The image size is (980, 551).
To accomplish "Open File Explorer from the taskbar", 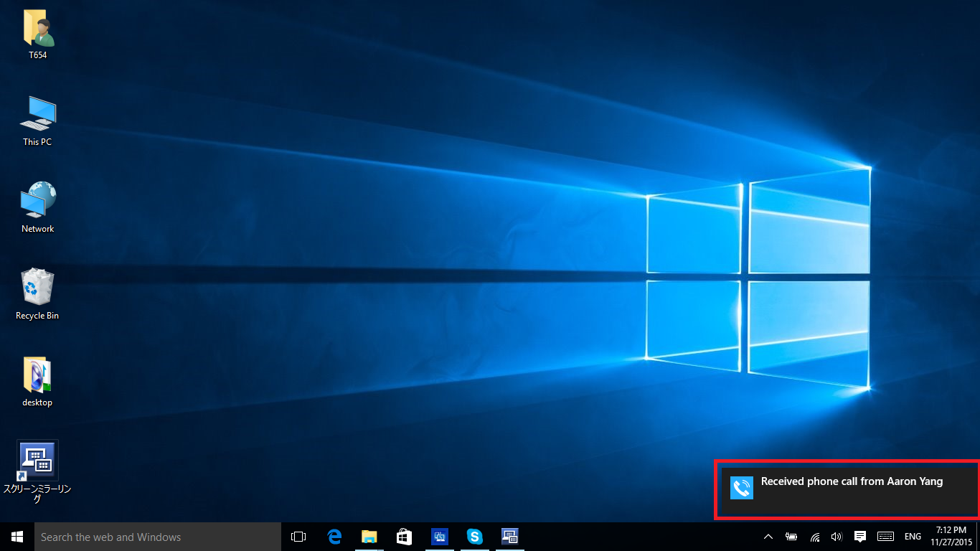I will tap(369, 537).
